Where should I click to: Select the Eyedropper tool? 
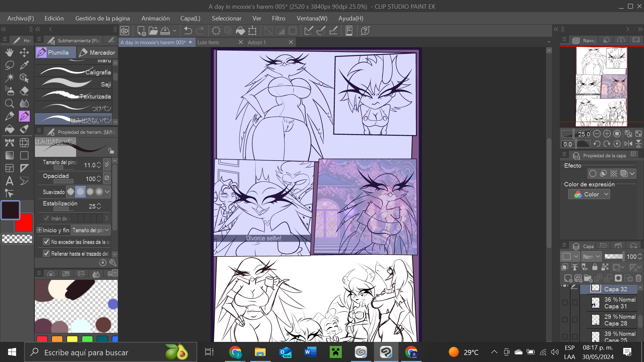[x=24, y=65]
